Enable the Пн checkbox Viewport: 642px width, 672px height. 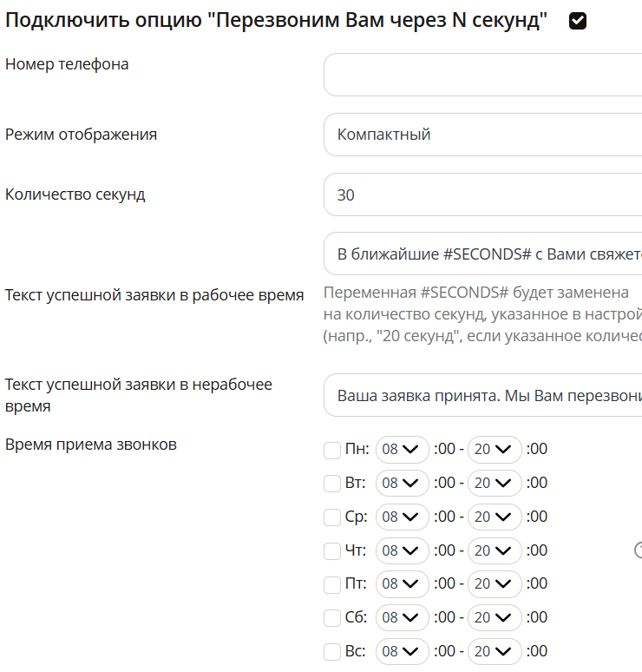(x=332, y=451)
